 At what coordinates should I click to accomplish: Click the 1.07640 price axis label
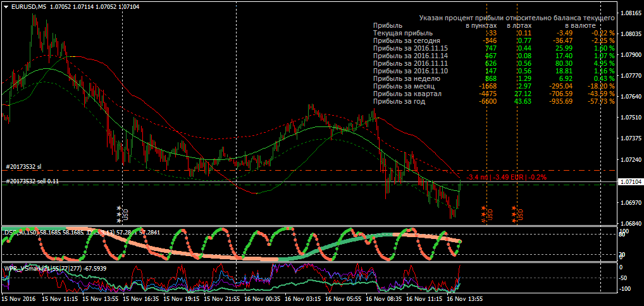(631, 97)
